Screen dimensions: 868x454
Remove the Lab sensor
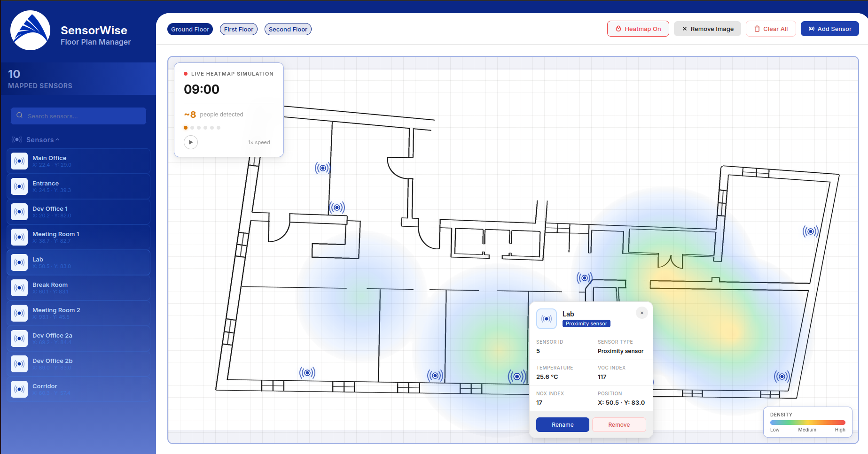[x=619, y=424]
